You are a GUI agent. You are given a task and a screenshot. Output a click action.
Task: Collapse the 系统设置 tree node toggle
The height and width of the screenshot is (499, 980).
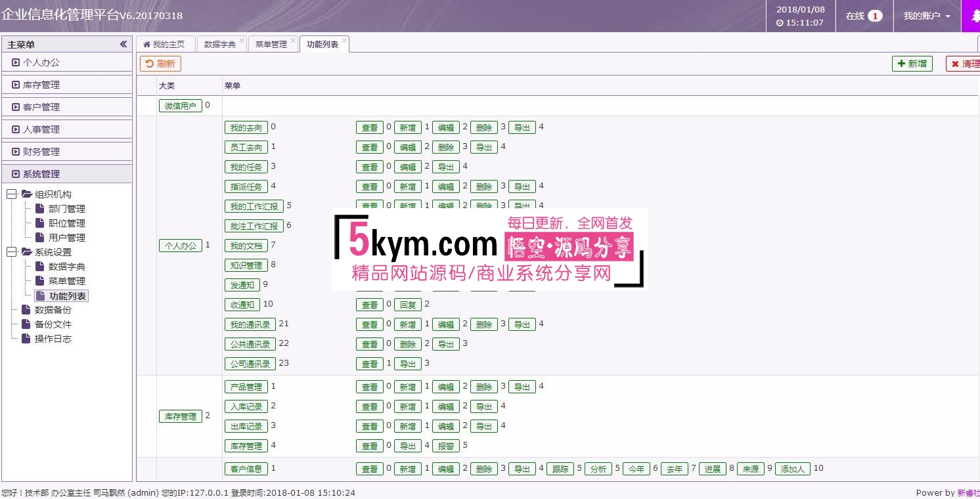coord(11,252)
